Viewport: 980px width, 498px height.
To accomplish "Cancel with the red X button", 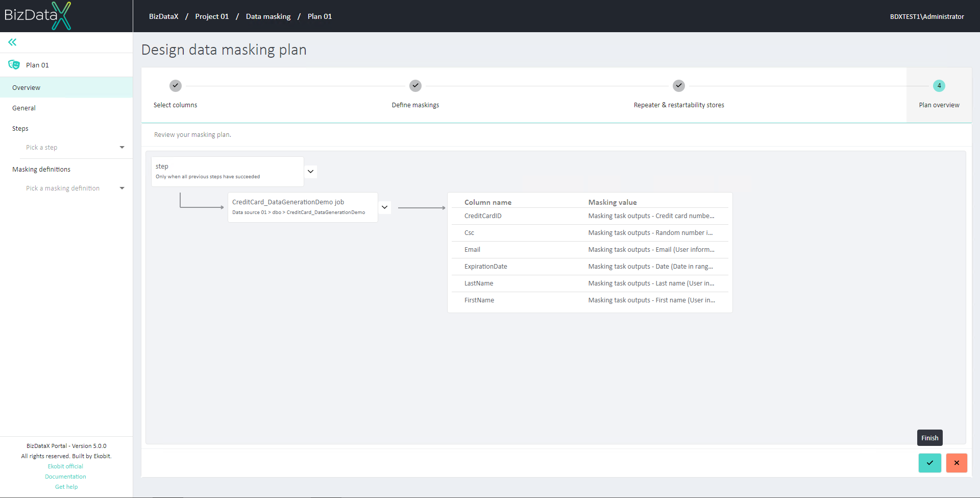I will pyautogui.click(x=957, y=463).
